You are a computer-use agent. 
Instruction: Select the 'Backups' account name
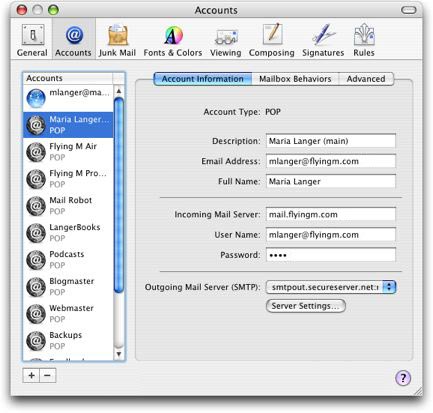click(x=66, y=335)
